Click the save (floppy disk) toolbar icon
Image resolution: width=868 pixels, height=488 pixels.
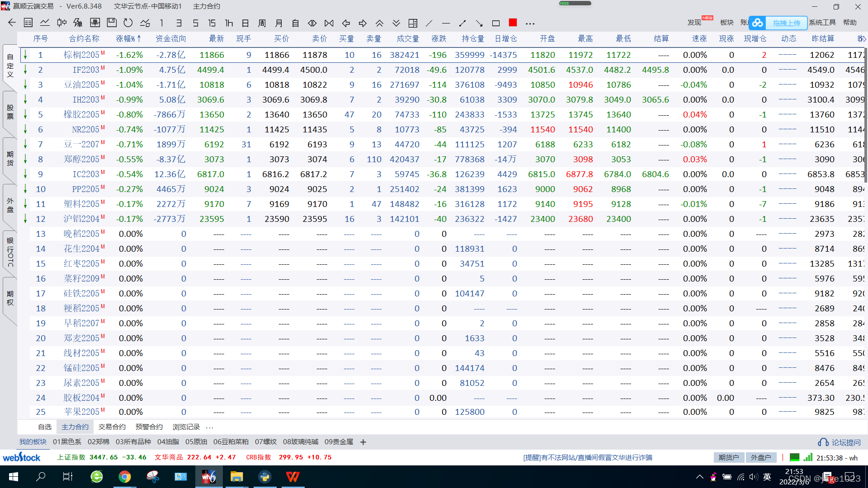pos(112,23)
